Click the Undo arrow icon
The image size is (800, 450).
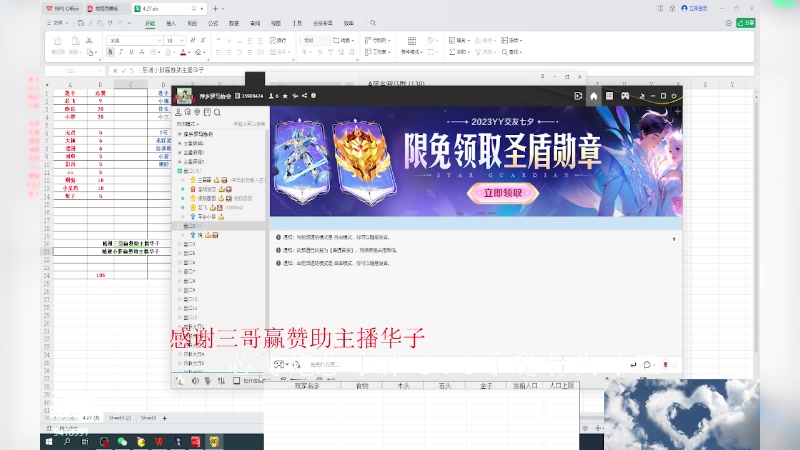(x=110, y=23)
